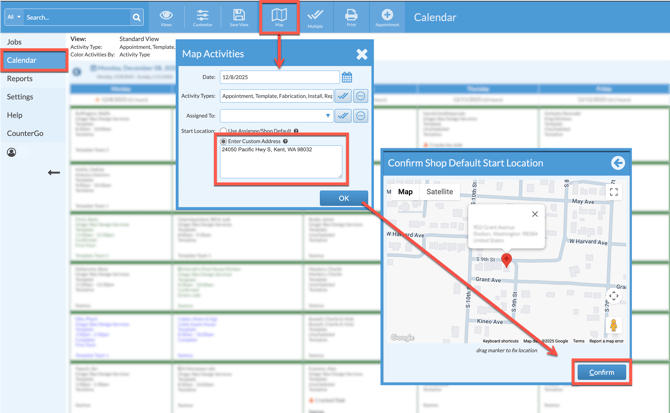
Task: Click help icon beside Use Assignee/Shop Default
Action: [x=296, y=131]
